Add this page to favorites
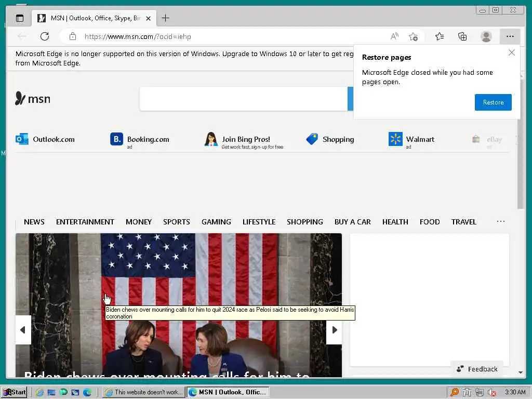532x399 pixels. (x=413, y=36)
